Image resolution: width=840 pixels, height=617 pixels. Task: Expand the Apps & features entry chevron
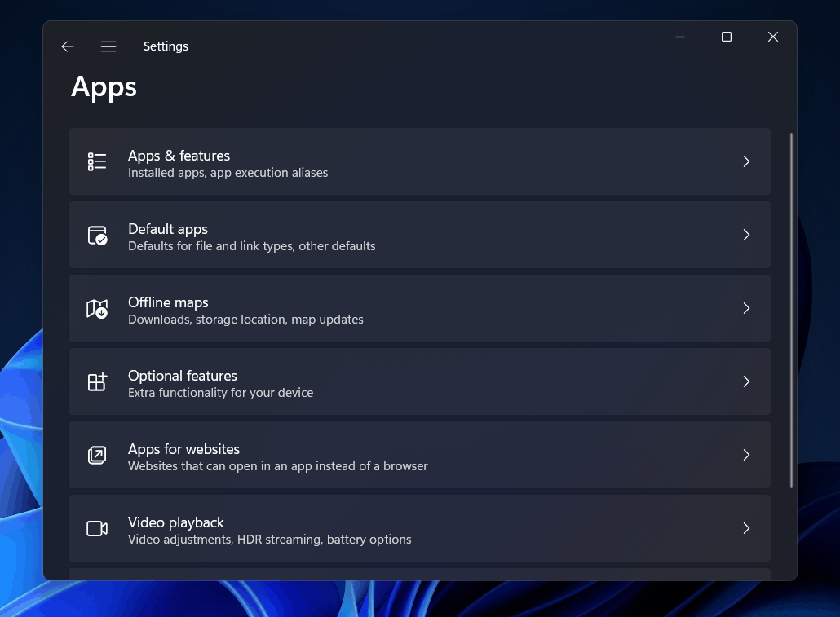point(746,161)
